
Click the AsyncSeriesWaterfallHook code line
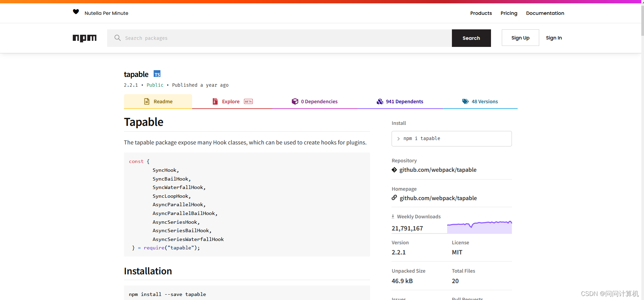pyautogui.click(x=188, y=239)
